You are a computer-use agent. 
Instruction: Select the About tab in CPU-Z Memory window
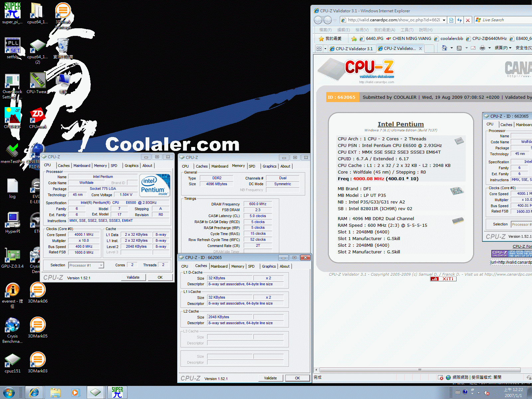point(285,166)
